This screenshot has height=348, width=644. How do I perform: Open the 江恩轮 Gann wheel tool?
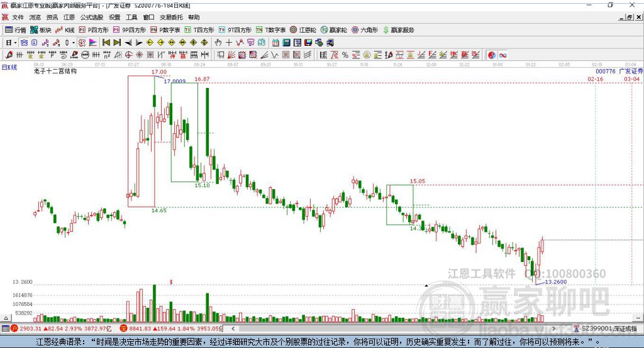[x=303, y=30]
